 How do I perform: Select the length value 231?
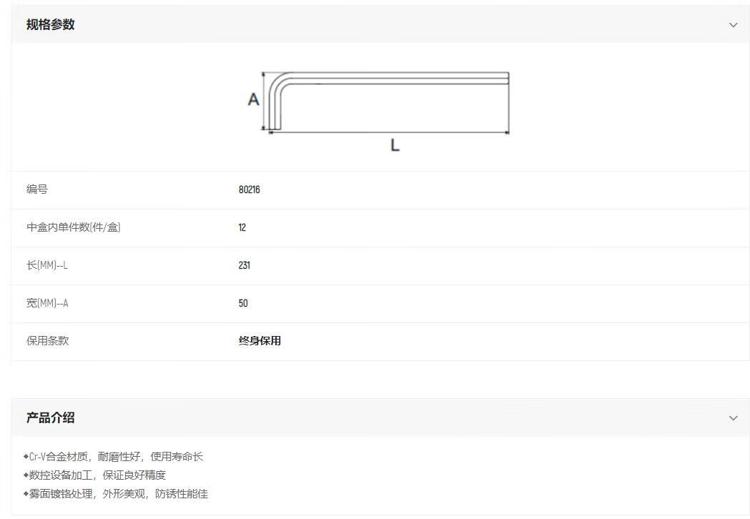click(244, 265)
